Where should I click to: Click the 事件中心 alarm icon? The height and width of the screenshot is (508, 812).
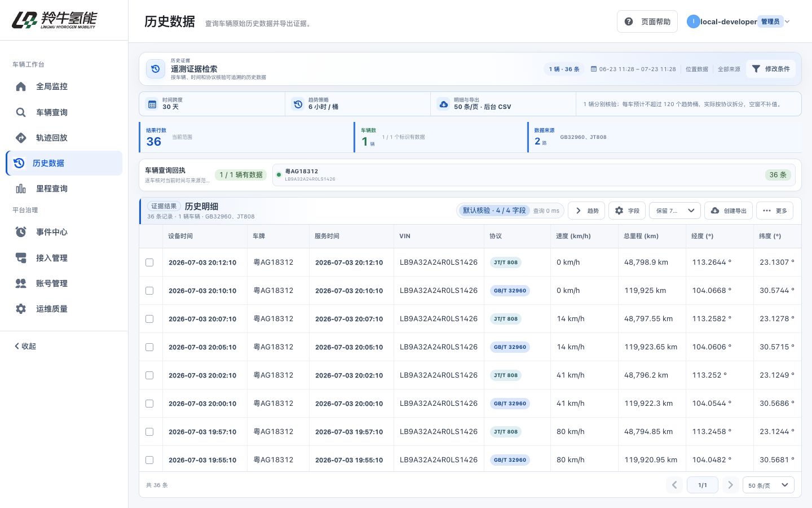coord(21,232)
